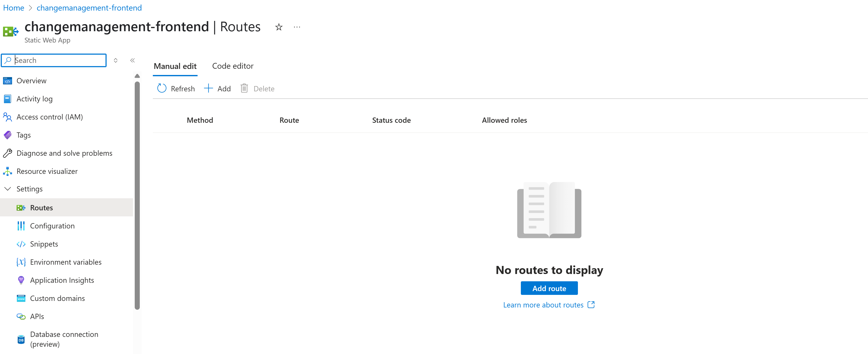Click the Method column header
This screenshot has height=354, width=868.
click(200, 120)
